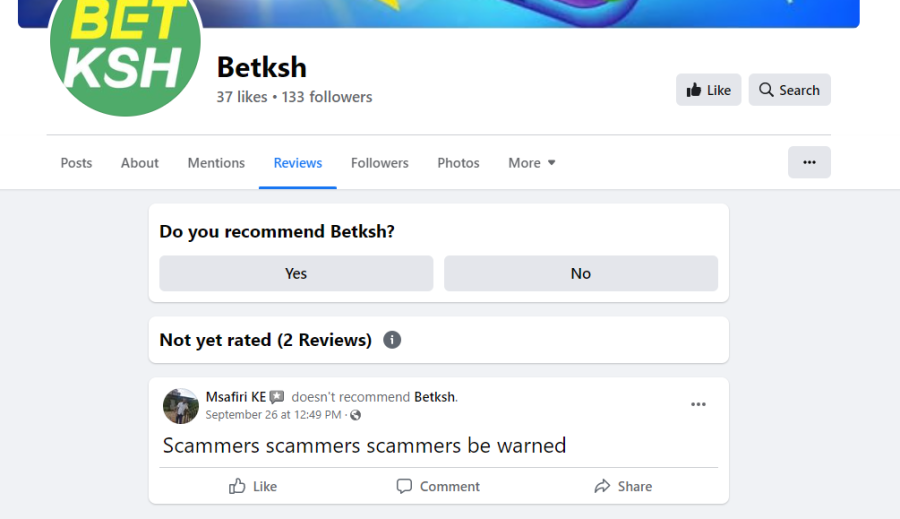This screenshot has height=519, width=900.
Task: Switch to the Posts tab
Action: 76,163
